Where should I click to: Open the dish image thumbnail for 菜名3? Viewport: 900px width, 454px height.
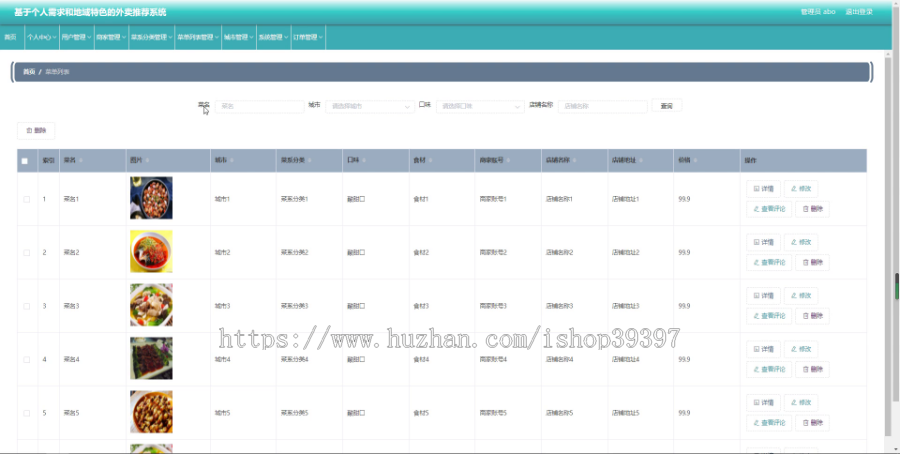(152, 305)
